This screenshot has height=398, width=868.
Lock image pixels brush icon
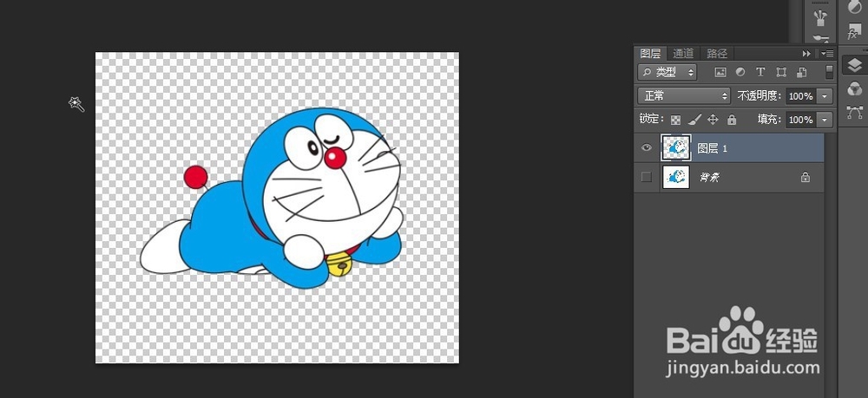coord(694,120)
